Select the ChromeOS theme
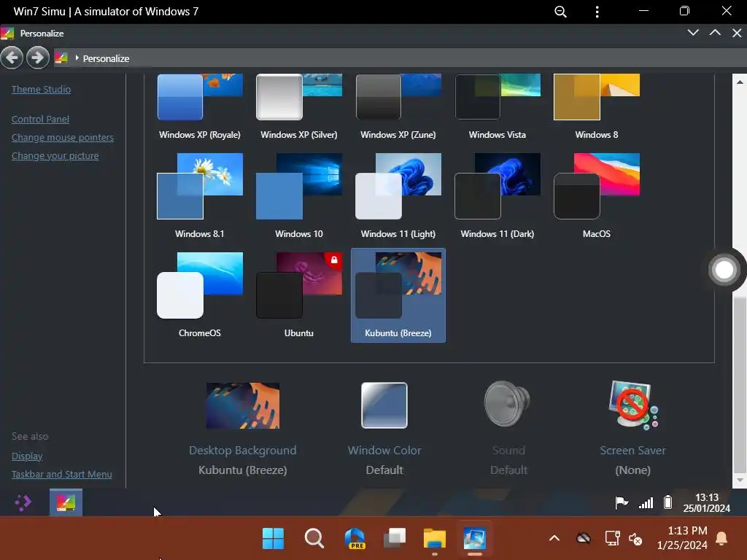This screenshot has height=560, width=747. [200, 295]
